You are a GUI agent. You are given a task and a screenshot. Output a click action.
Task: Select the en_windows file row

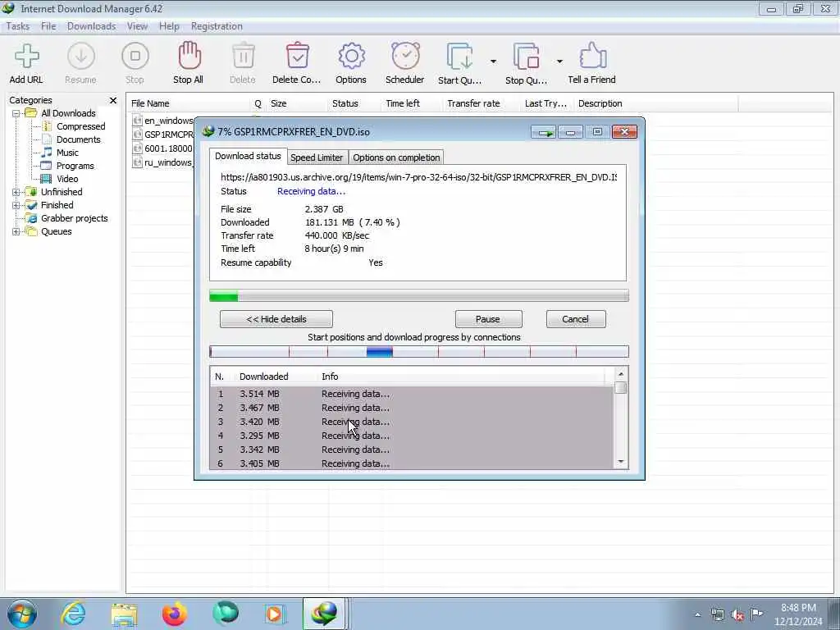pos(163,121)
